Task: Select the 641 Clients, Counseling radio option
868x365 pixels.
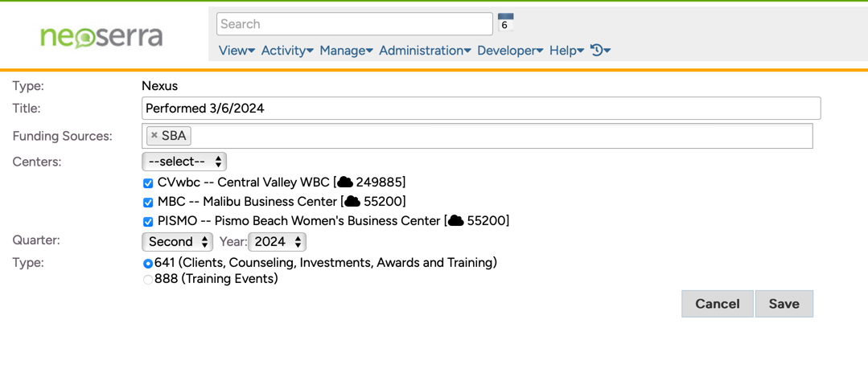Action: (x=148, y=264)
